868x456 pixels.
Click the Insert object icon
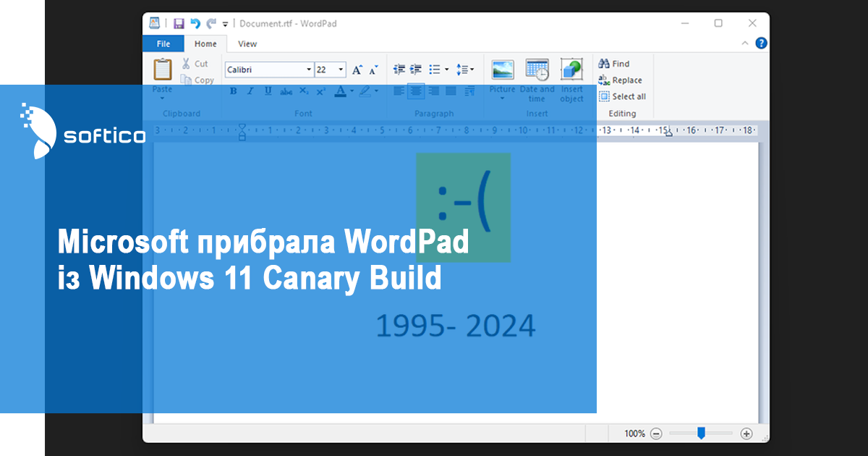571,70
